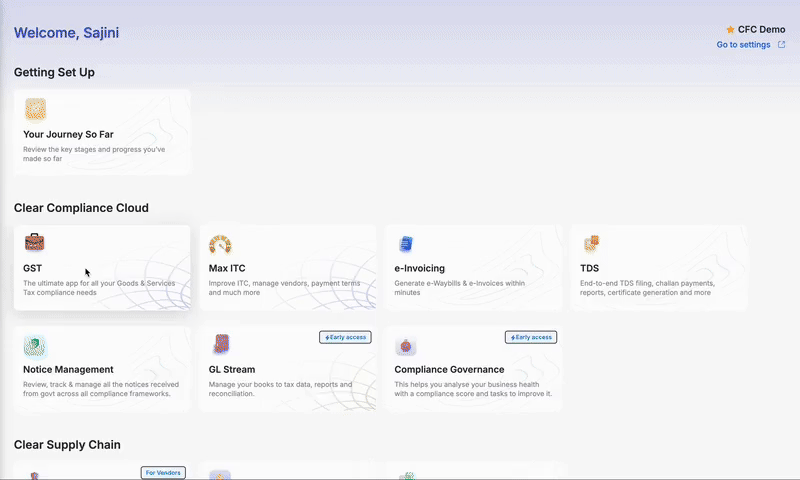800x480 pixels.
Task: Click the 'Review the key stages' description text
Action: (94, 154)
